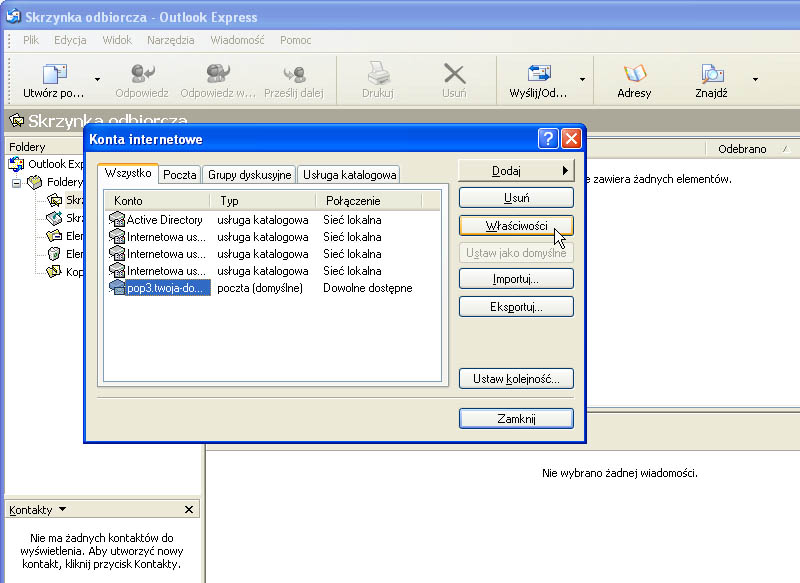Open the Kontakty dropdown menu

(x=62, y=509)
